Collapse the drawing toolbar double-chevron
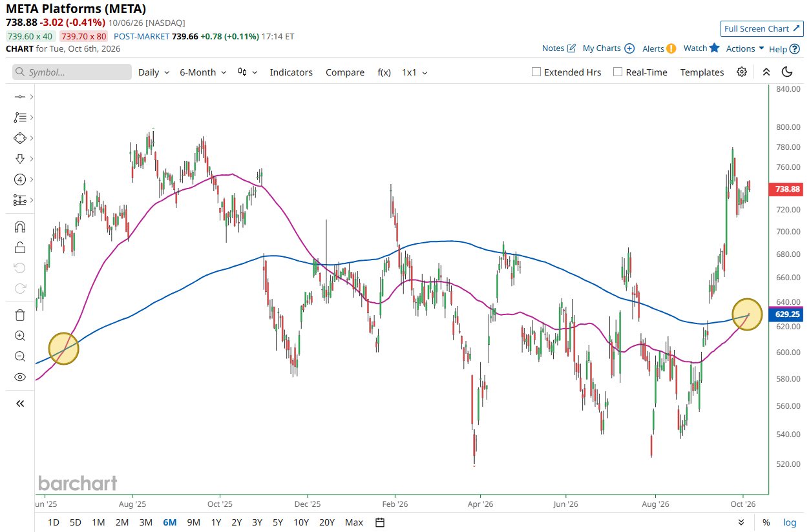The image size is (811, 532). click(19, 404)
